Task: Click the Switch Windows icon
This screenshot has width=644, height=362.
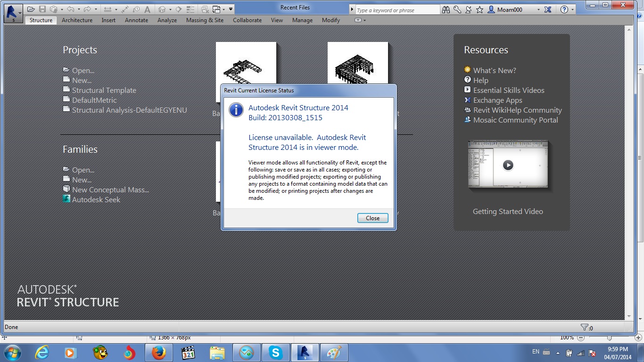Action: tap(216, 9)
